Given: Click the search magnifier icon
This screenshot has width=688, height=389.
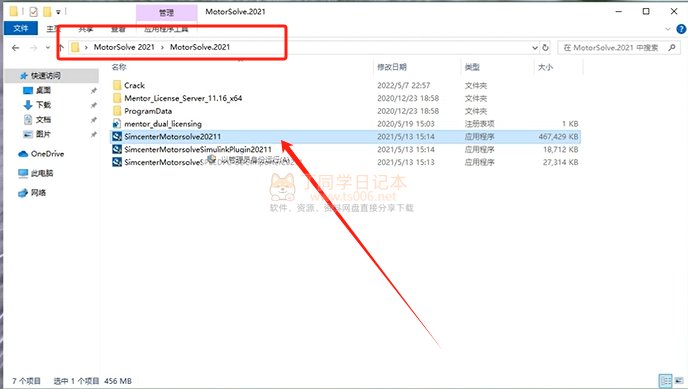Looking at the screenshot, I should click(x=672, y=47).
